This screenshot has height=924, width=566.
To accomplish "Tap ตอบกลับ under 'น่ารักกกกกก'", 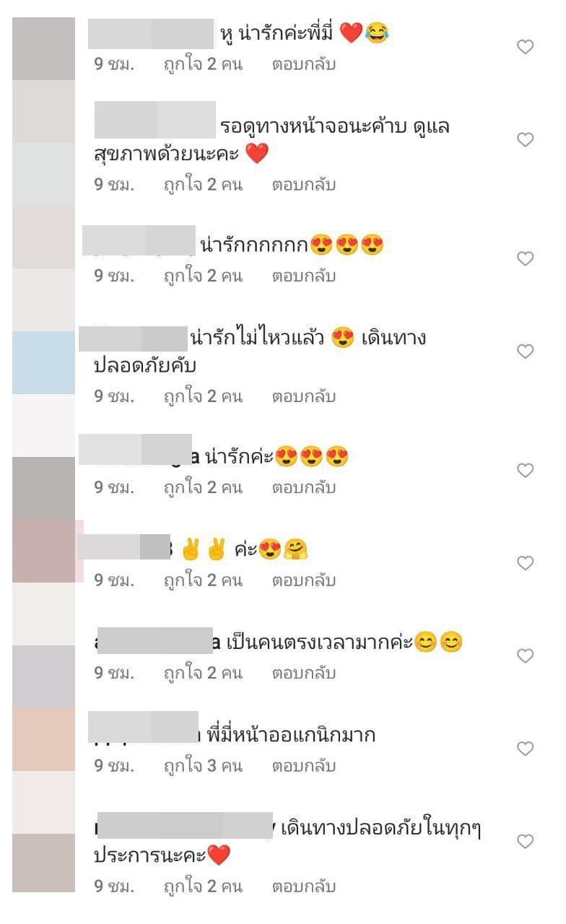I will pyautogui.click(x=304, y=276).
